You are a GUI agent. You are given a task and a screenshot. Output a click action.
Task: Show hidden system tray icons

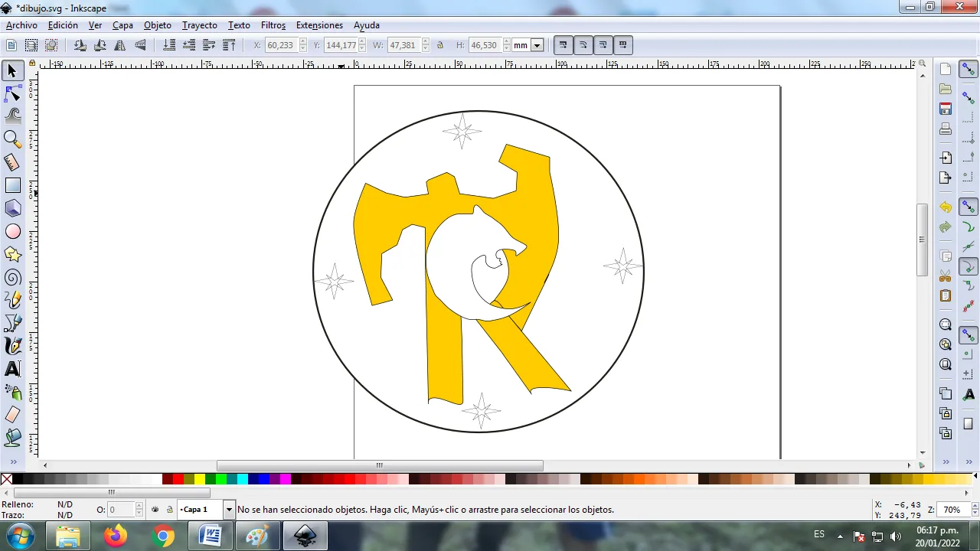point(840,536)
